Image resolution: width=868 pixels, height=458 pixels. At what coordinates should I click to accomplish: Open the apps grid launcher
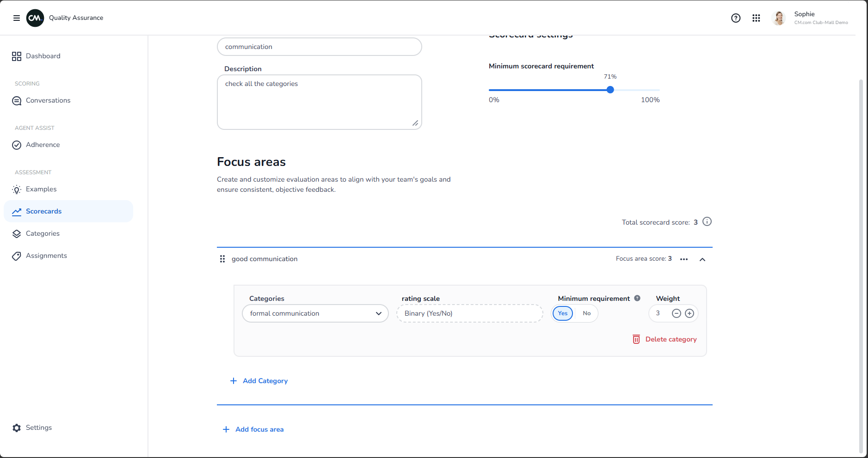point(756,18)
